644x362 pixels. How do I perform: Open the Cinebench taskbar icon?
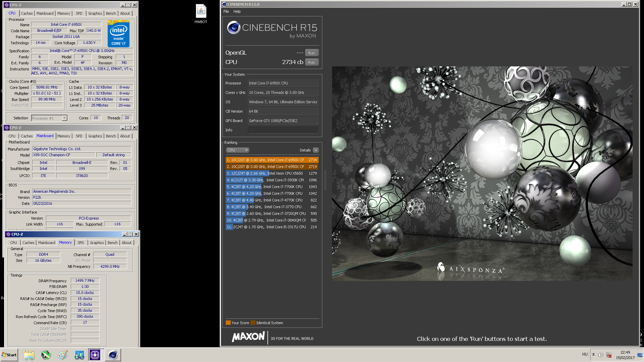(113, 355)
